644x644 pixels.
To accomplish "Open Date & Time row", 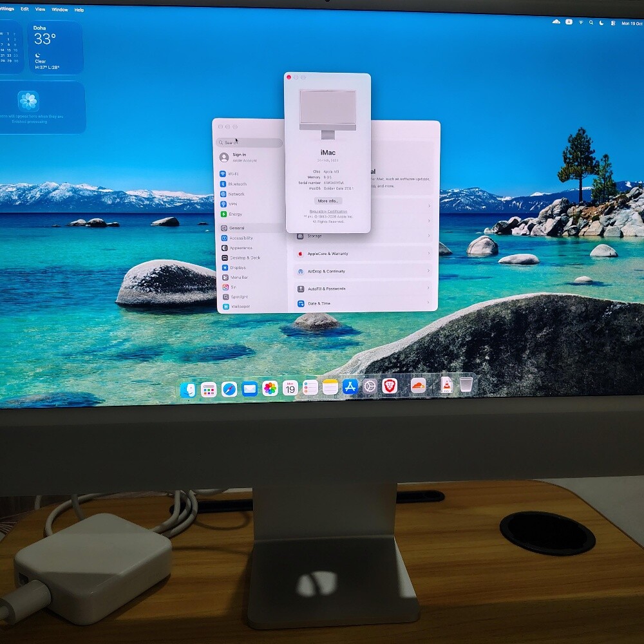I will (363, 303).
